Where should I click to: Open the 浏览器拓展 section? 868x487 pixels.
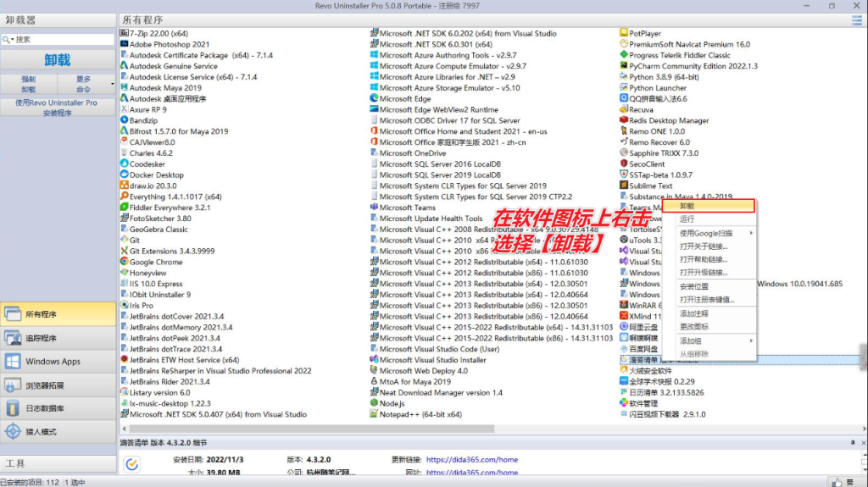tap(58, 385)
